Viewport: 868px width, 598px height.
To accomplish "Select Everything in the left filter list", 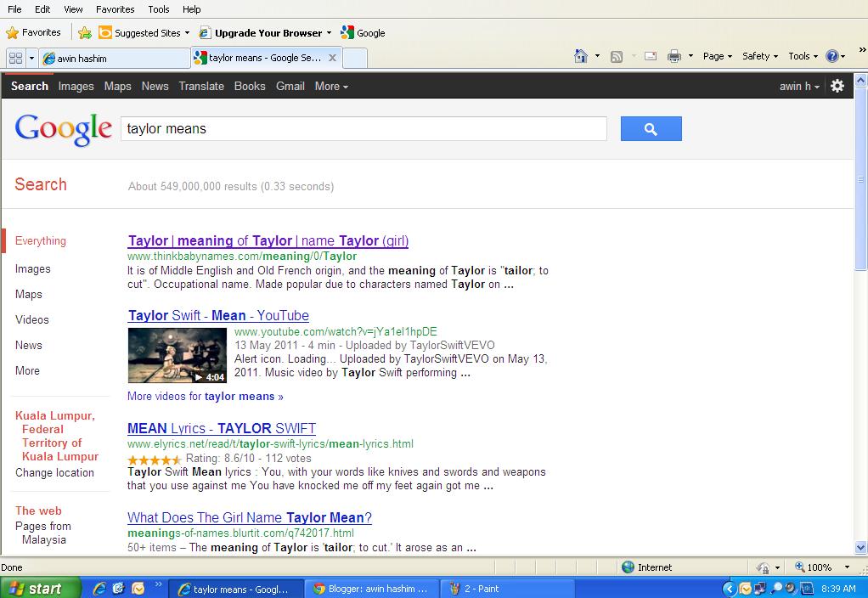I will [x=41, y=241].
